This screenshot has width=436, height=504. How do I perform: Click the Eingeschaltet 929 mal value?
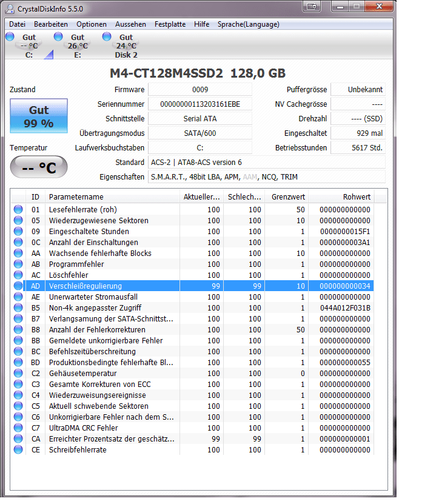(358, 133)
